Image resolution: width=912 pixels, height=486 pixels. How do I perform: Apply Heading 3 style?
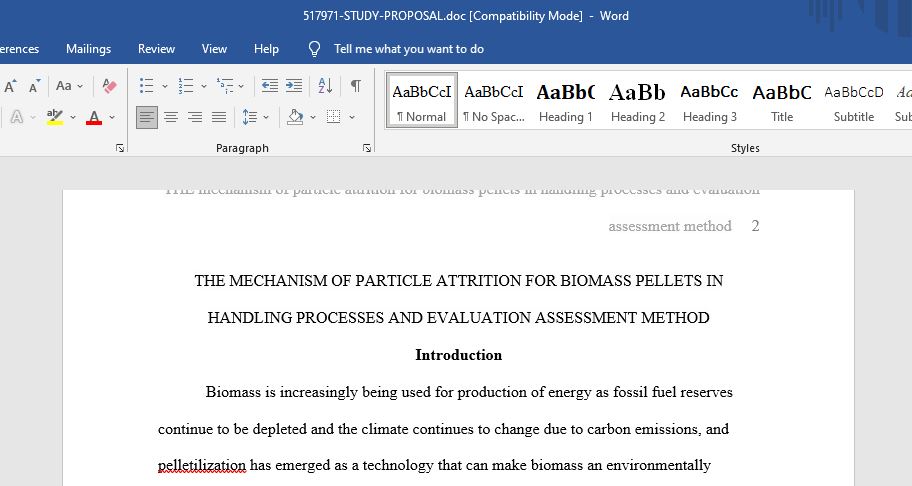click(710, 101)
